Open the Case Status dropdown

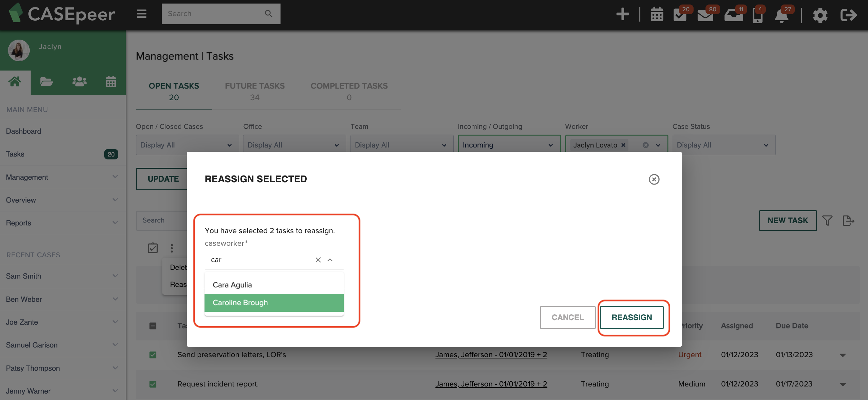(x=724, y=145)
